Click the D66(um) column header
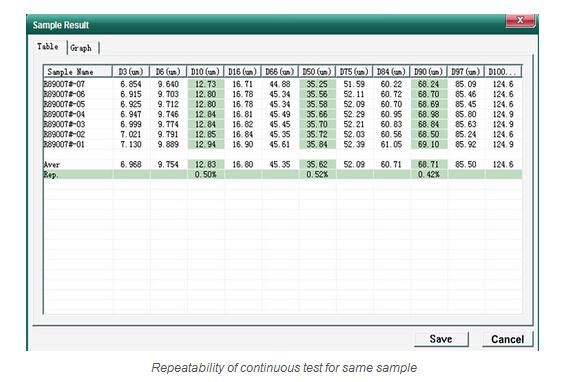The image size is (570, 382). coord(280,71)
